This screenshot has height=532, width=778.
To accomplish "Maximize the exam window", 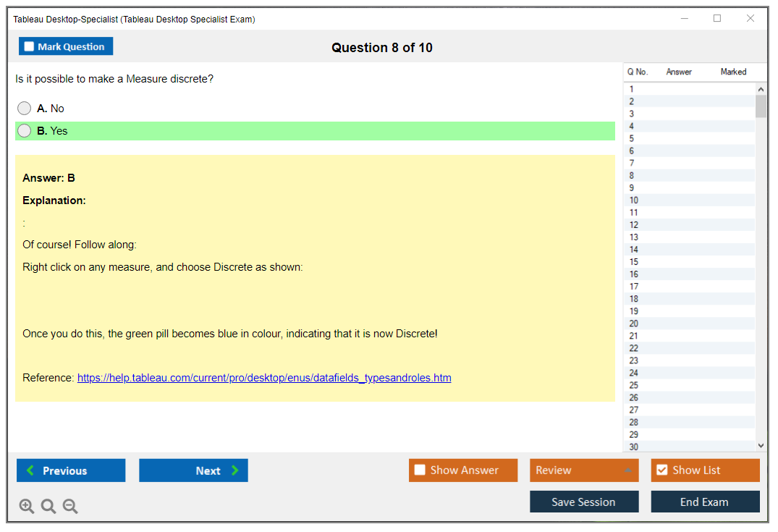I will click(x=717, y=19).
